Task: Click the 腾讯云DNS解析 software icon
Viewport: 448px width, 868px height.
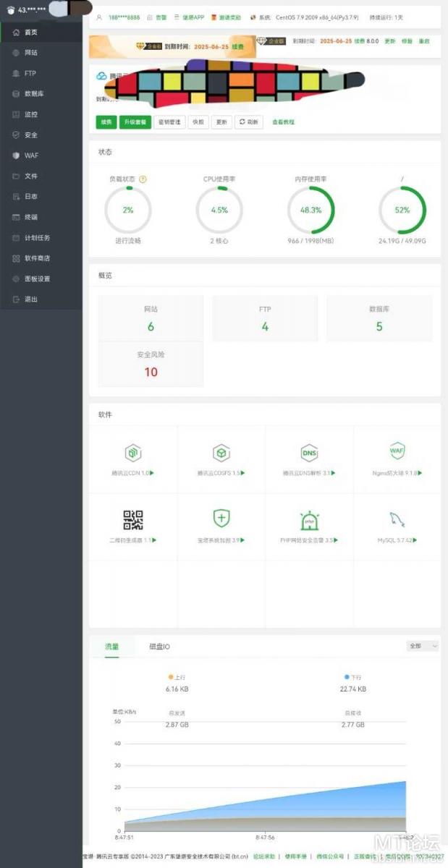Action: click(x=309, y=453)
